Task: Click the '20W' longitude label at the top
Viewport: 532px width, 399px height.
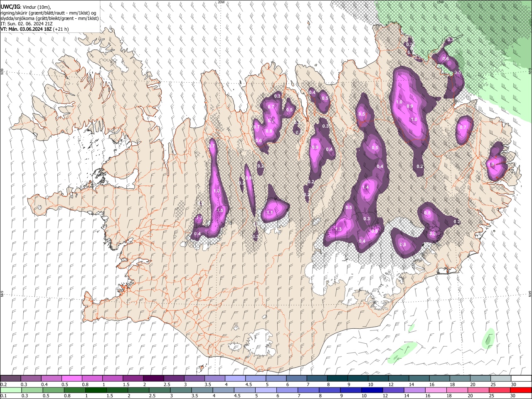Action: pyautogui.click(x=221, y=2)
